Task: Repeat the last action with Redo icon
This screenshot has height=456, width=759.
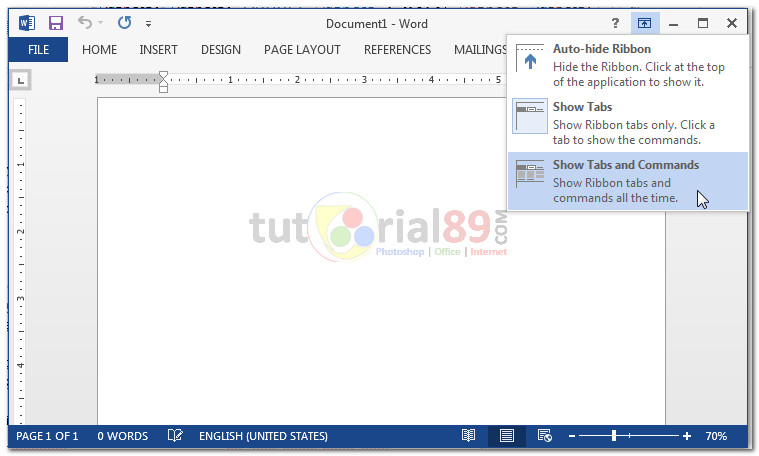Action: (x=124, y=22)
